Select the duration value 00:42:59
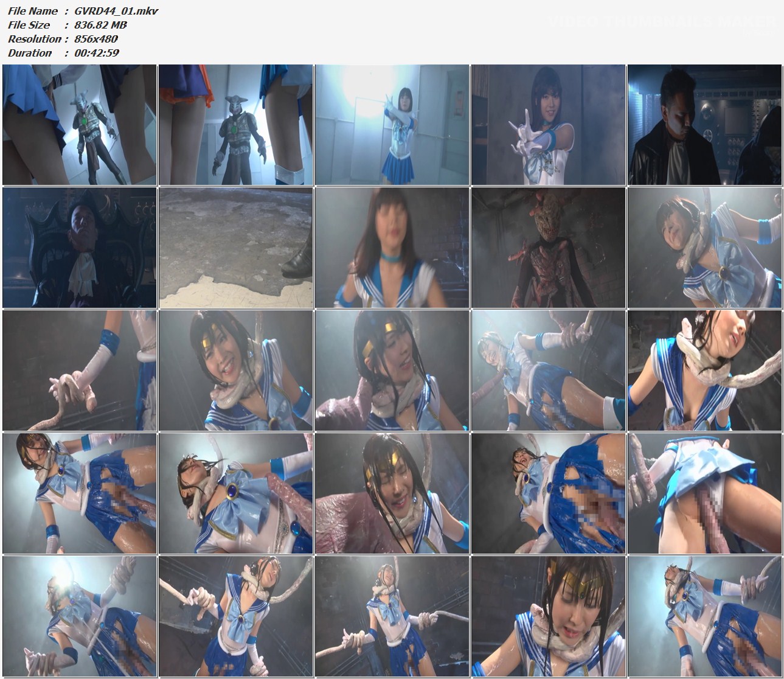The height and width of the screenshot is (679, 784). pos(97,53)
